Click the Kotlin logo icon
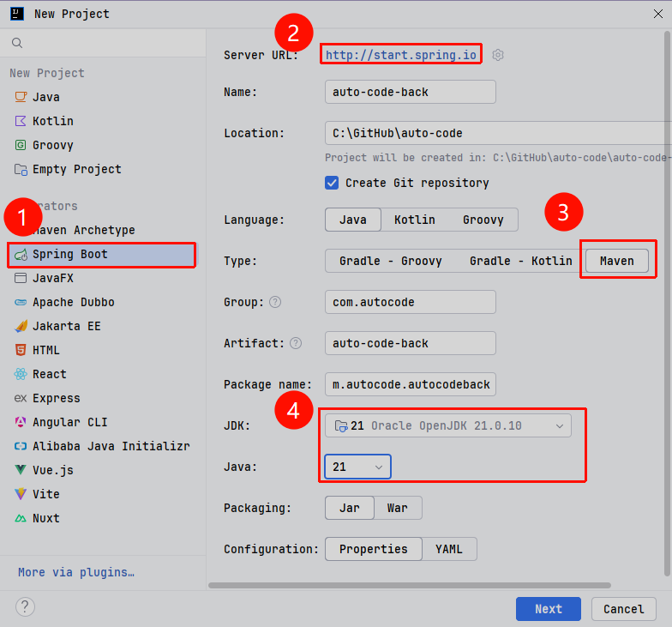This screenshot has height=627, width=672. 21,121
